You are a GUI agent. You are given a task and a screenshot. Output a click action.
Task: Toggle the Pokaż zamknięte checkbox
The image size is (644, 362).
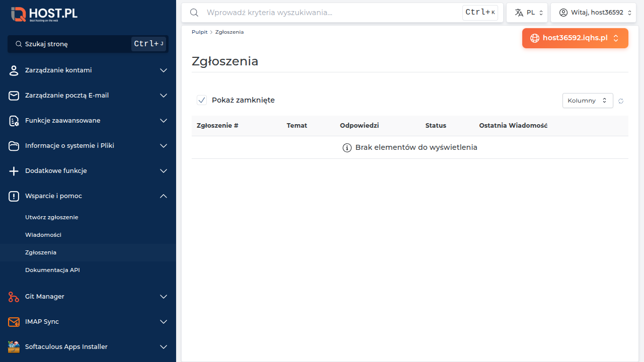[x=202, y=100]
